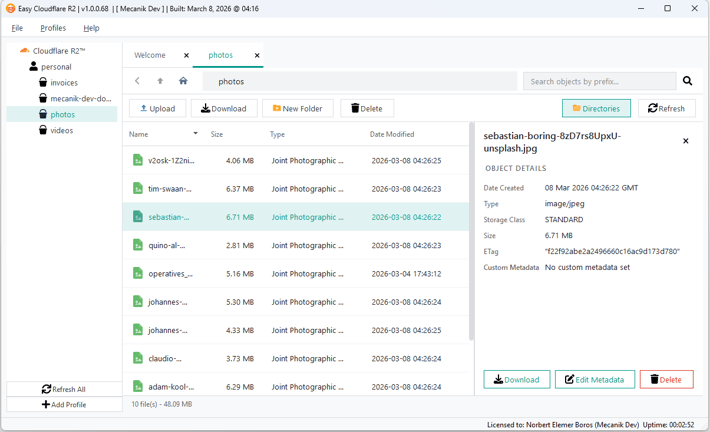Click the file list vertical scrollbar
This screenshot has width=710, height=432.
(471, 231)
